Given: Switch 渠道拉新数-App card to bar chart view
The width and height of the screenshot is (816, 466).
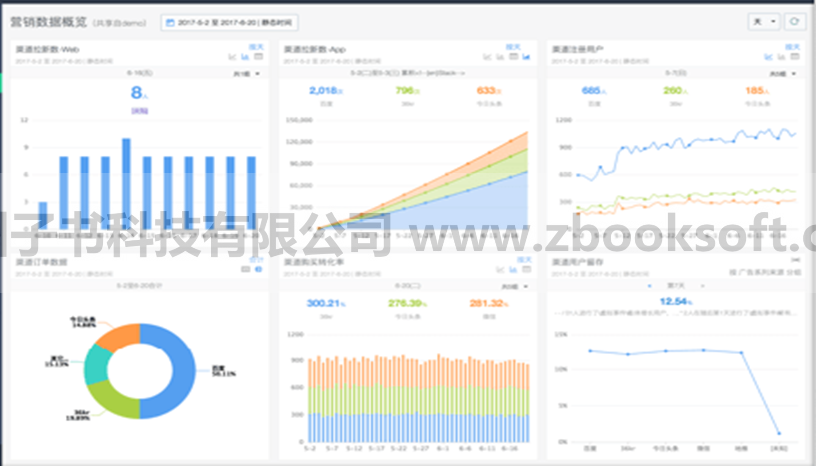Looking at the screenshot, I should [500, 57].
